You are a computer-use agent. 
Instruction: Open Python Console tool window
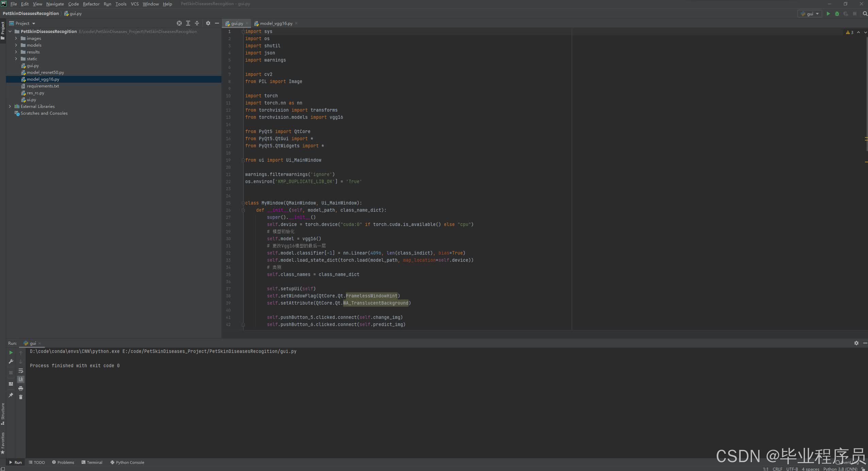[127, 462]
